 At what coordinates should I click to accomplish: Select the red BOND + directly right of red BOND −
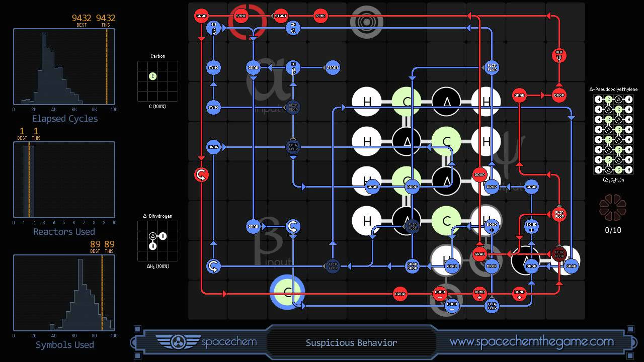(479, 294)
